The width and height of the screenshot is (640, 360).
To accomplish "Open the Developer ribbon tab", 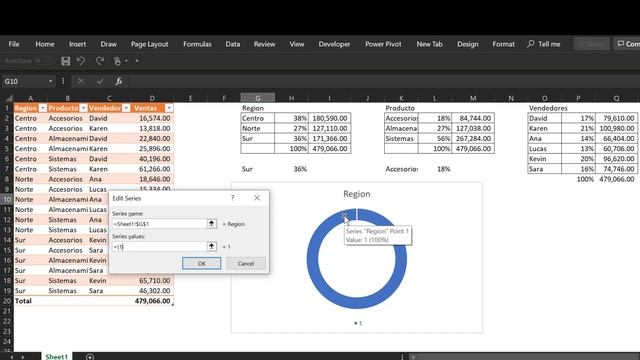I will click(x=334, y=44).
